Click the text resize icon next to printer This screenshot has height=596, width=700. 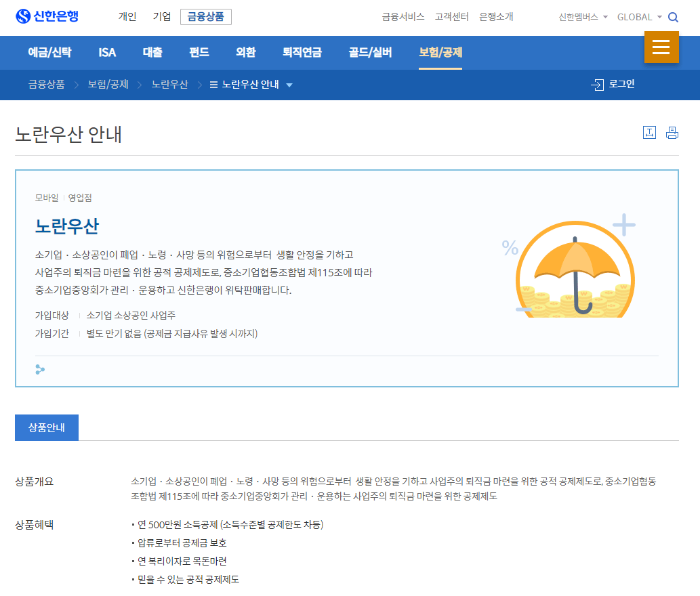(x=649, y=133)
